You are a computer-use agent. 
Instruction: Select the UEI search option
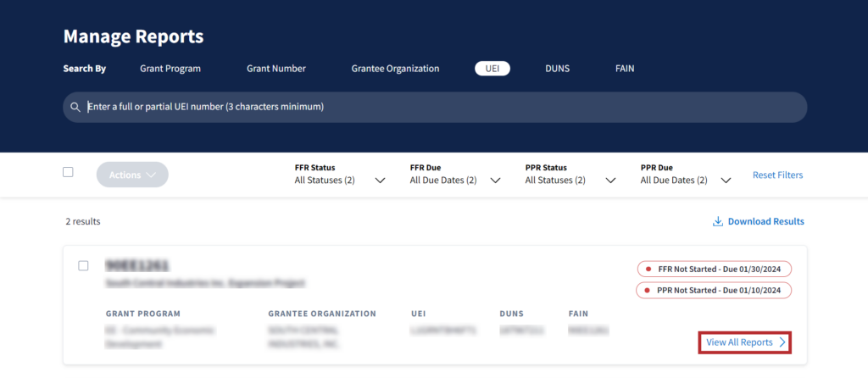pyautogui.click(x=492, y=69)
